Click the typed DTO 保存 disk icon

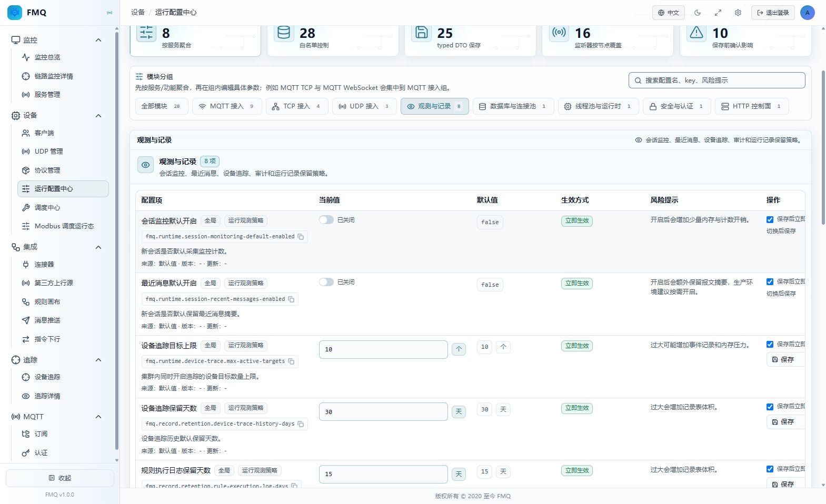click(421, 33)
